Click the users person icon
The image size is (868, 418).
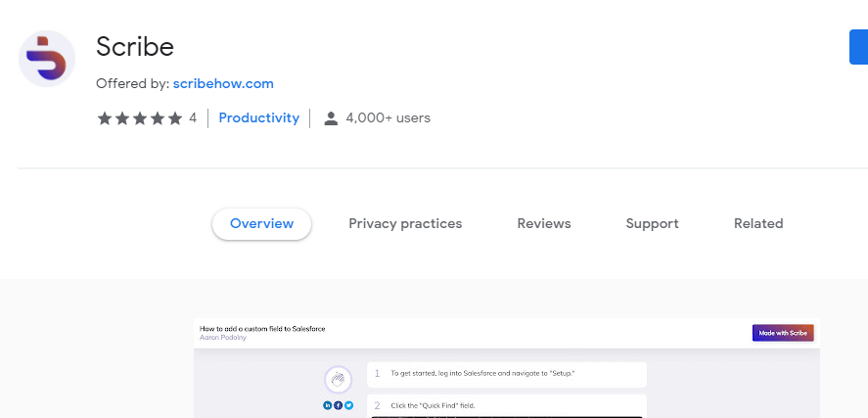pos(331,118)
